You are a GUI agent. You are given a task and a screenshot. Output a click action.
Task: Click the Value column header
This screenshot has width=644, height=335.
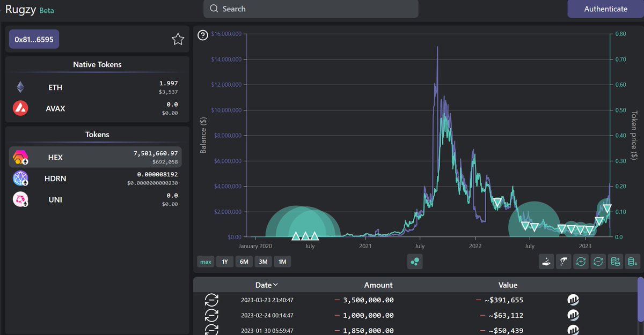tap(508, 285)
